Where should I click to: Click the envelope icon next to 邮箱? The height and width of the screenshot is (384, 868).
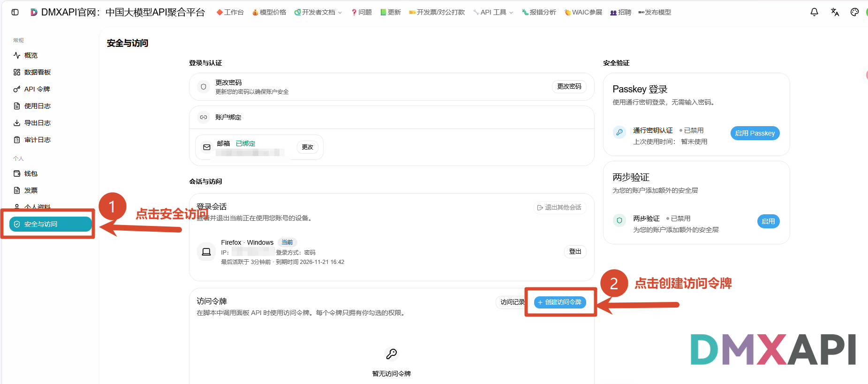[207, 147]
